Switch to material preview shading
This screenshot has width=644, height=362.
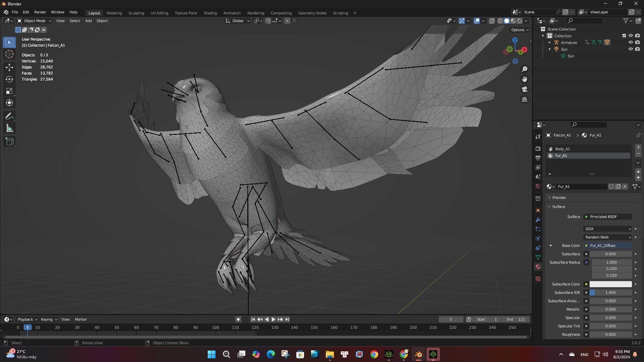[513, 21]
